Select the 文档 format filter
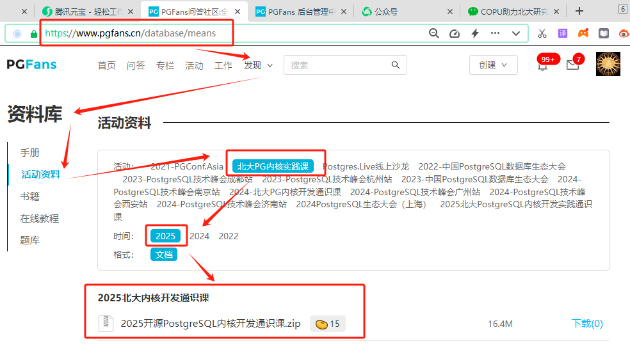The height and width of the screenshot is (364, 630). click(164, 255)
